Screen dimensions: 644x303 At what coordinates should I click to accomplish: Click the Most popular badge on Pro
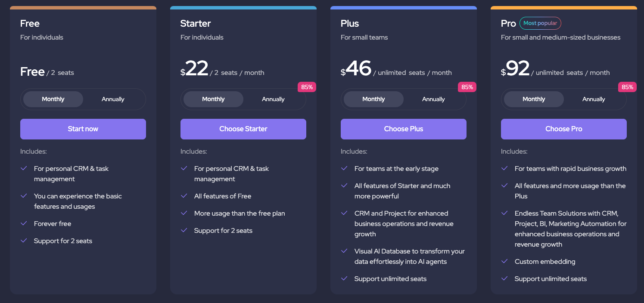[x=540, y=23]
